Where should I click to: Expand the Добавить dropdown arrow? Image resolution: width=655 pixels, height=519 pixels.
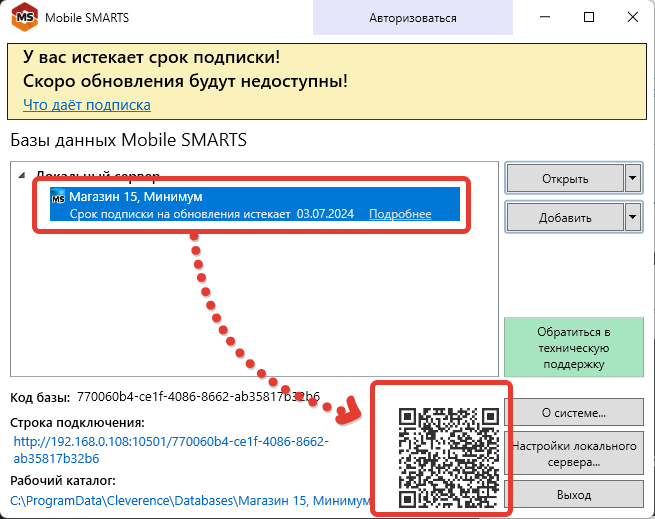click(632, 216)
